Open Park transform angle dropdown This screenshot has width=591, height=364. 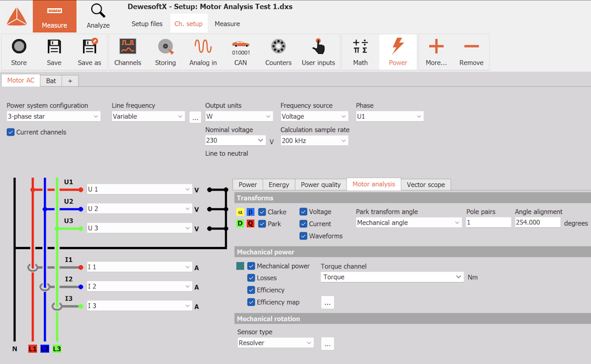[409, 223]
